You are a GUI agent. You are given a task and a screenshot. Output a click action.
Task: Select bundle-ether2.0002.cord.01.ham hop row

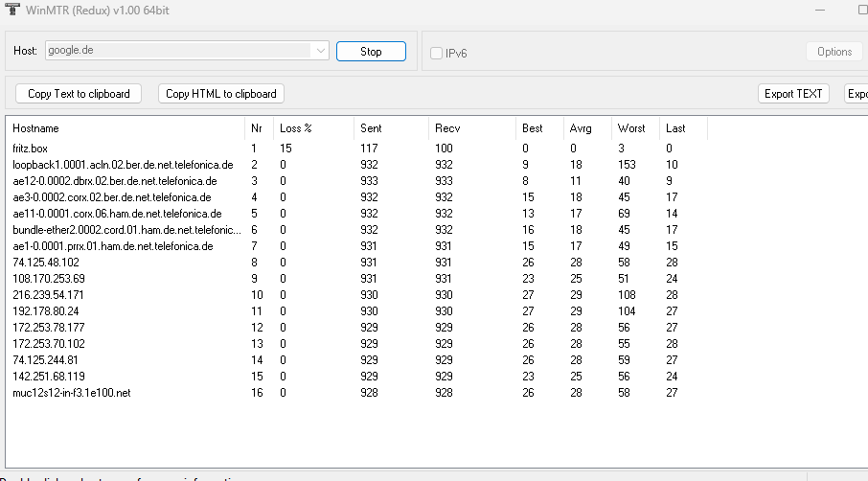coord(356,230)
